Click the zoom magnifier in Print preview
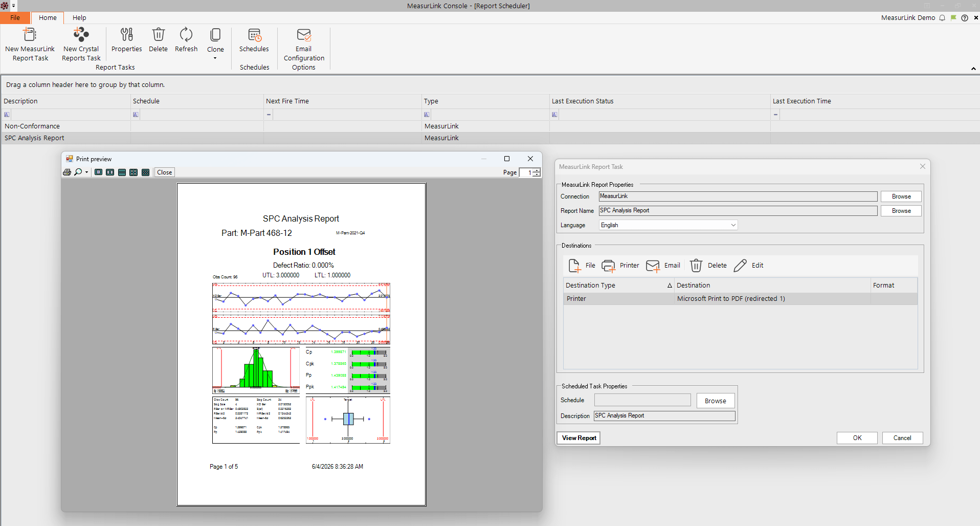 [x=78, y=172]
